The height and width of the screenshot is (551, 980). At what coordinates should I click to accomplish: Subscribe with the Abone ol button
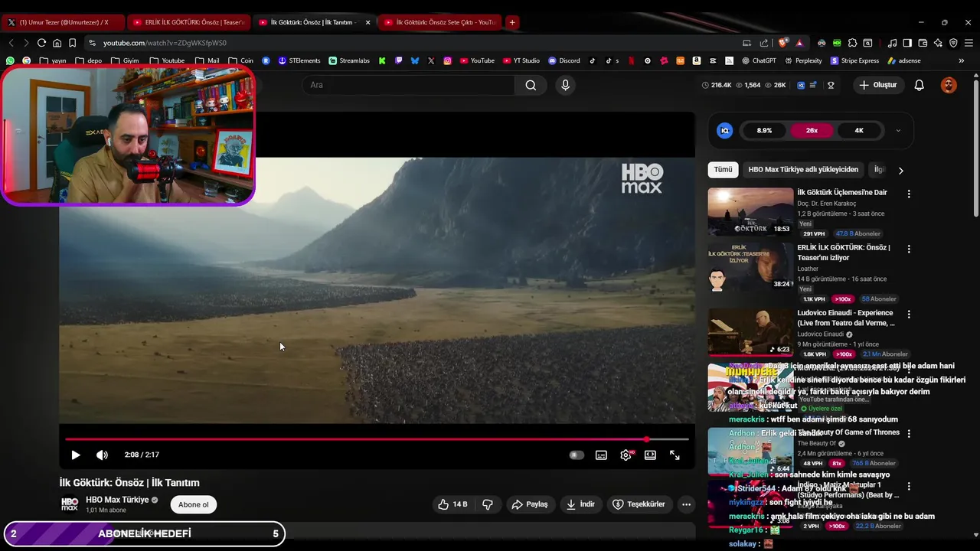tap(193, 504)
